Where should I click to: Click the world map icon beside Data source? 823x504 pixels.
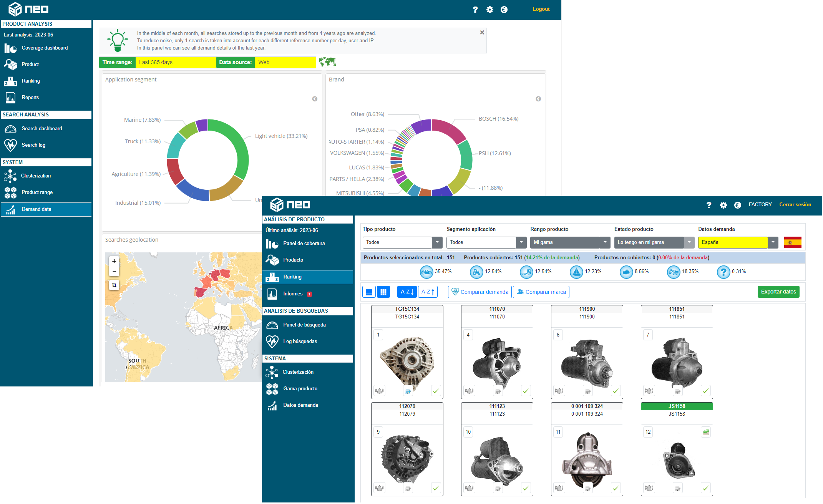[327, 62]
